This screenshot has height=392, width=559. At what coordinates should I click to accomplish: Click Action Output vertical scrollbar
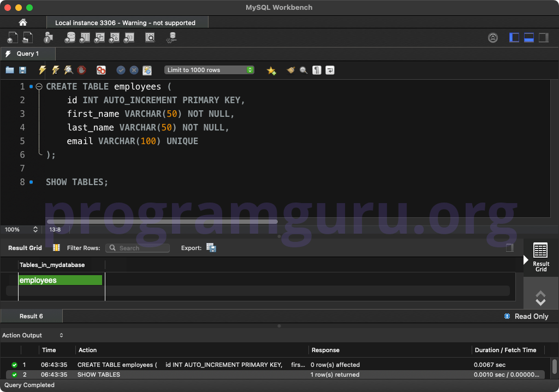pyautogui.click(x=555, y=366)
